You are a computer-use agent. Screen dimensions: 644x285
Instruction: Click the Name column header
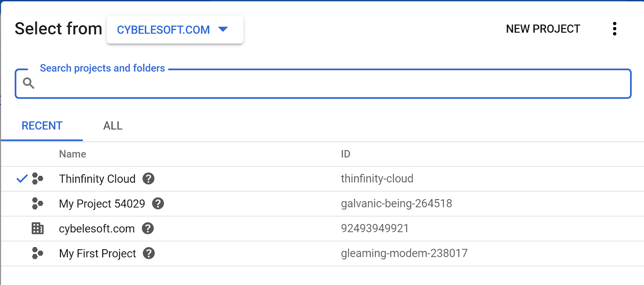[x=72, y=154]
